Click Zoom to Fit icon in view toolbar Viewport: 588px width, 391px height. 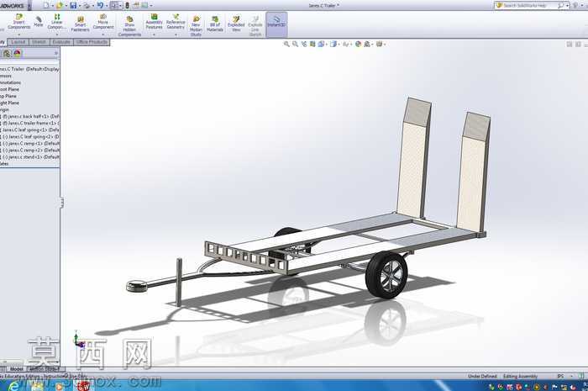coord(287,45)
